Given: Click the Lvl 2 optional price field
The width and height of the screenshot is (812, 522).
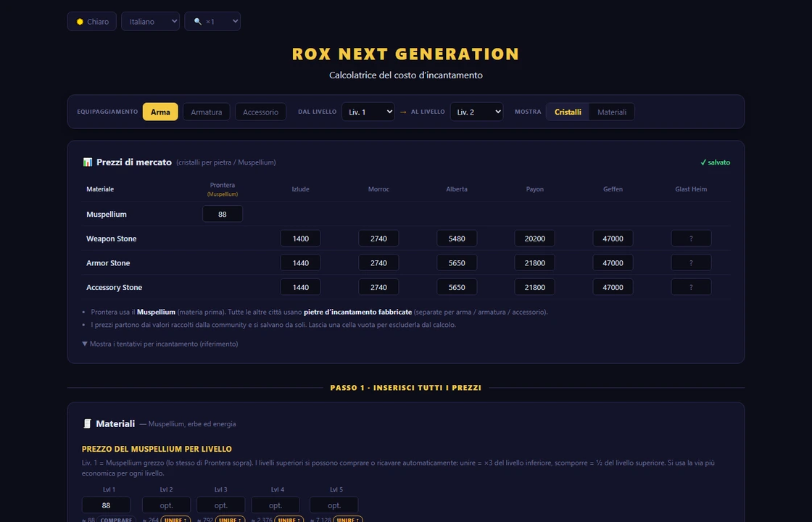Looking at the screenshot, I should pos(166,505).
